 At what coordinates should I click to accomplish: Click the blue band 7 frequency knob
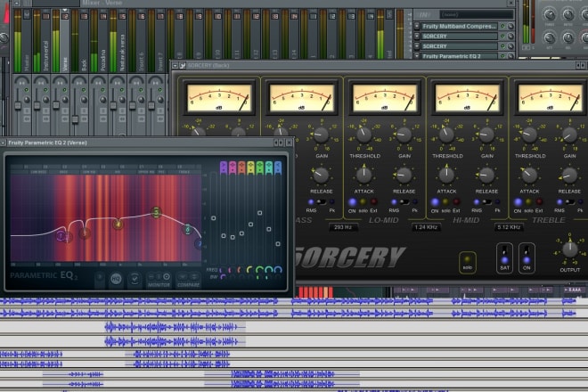(278, 269)
